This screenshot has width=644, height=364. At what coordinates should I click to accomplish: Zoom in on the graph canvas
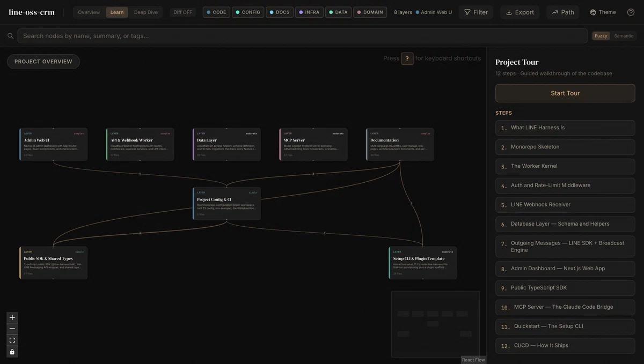coord(12,317)
